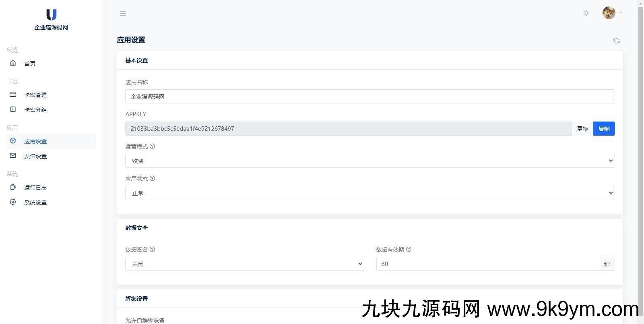Open the user avatar dropdown menu
This screenshot has width=644, height=324.
[612, 13]
